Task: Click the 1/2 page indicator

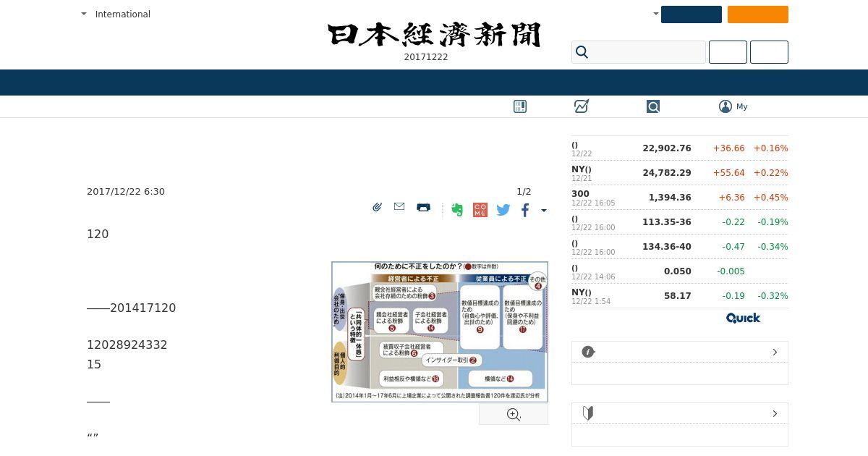Action: pos(524,192)
